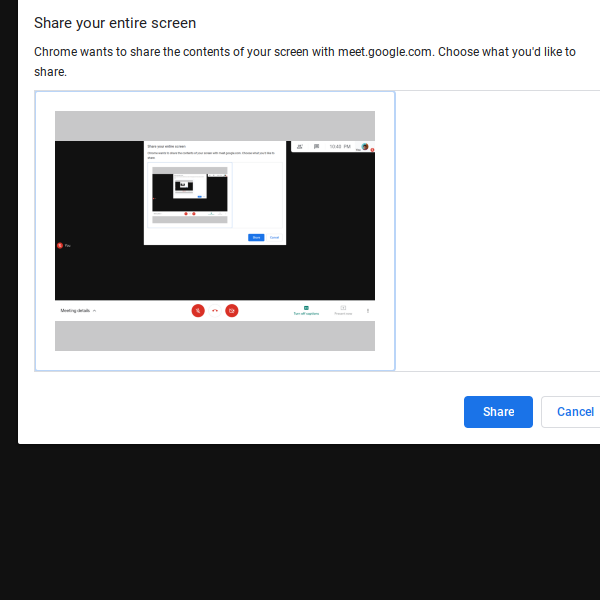Toggle Turn off captions in the preview
This screenshot has height=600, width=600.
pos(306,311)
